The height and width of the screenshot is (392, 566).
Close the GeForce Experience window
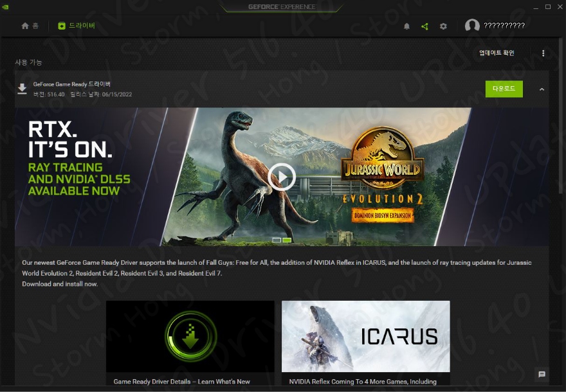click(560, 7)
